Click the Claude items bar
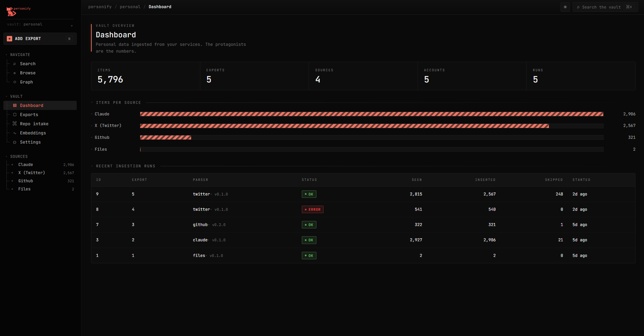The width and height of the screenshot is (644, 336). coord(372,114)
